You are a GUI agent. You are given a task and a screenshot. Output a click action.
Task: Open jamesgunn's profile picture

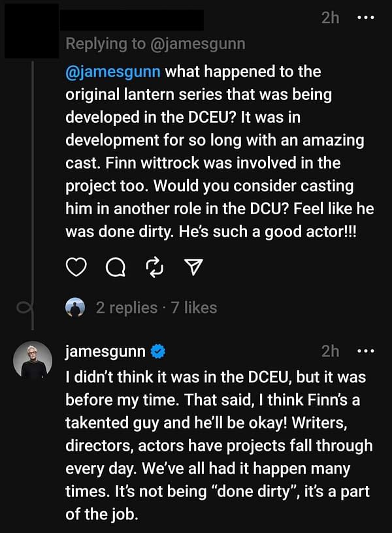coord(33,360)
